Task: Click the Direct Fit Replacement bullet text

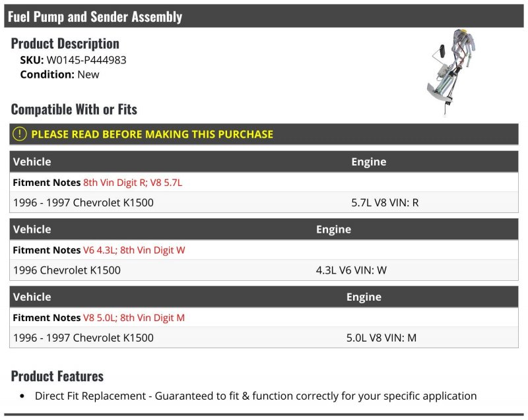Action: coord(255,396)
